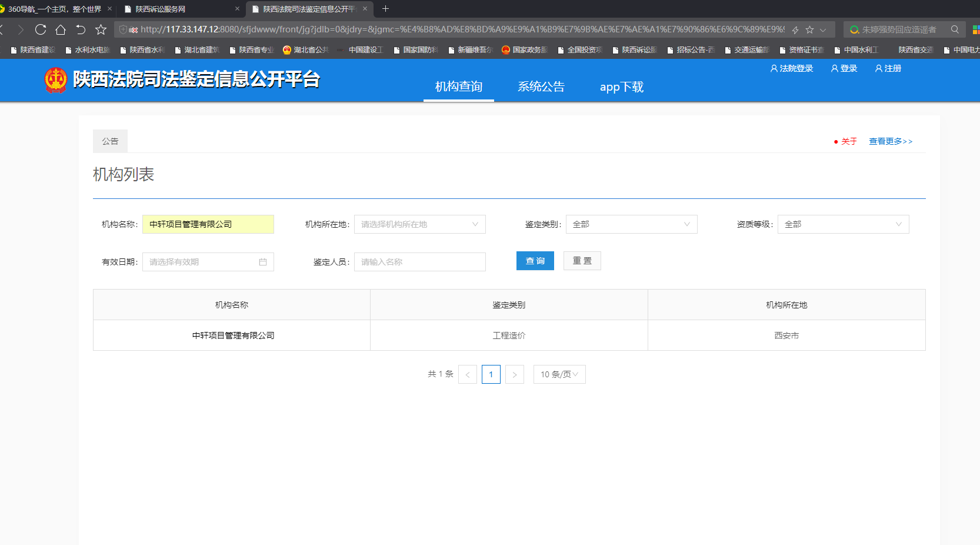
Task: Expand the 鉴定类别 dropdown
Action: (x=631, y=224)
